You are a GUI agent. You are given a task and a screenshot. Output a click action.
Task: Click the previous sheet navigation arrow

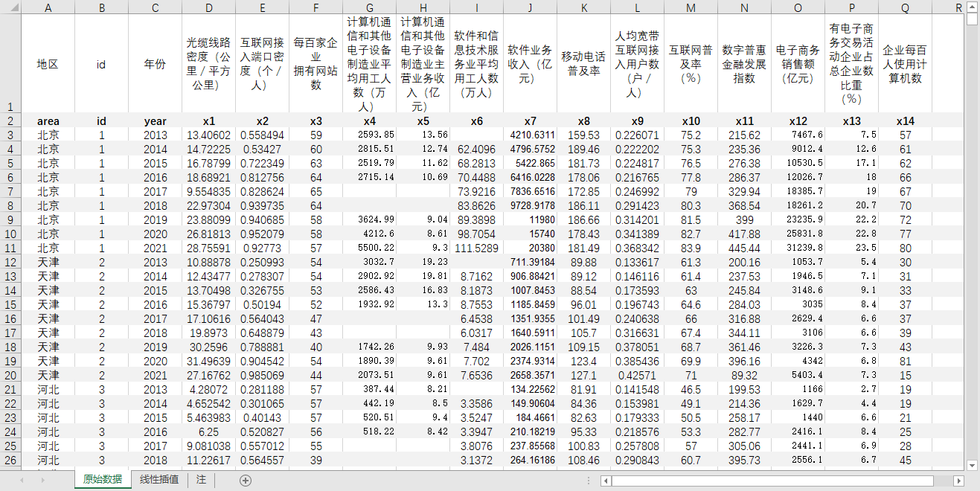click(21, 481)
